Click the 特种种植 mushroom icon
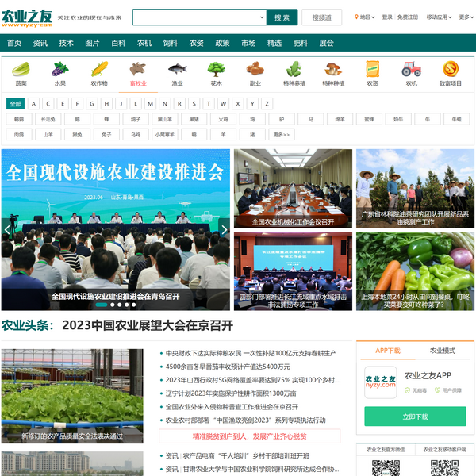476x476 pixels. click(x=333, y=70)
